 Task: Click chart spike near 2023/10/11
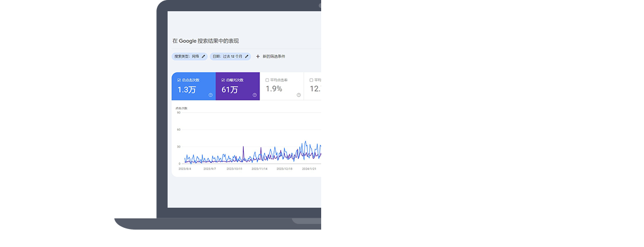coord(243,148)
